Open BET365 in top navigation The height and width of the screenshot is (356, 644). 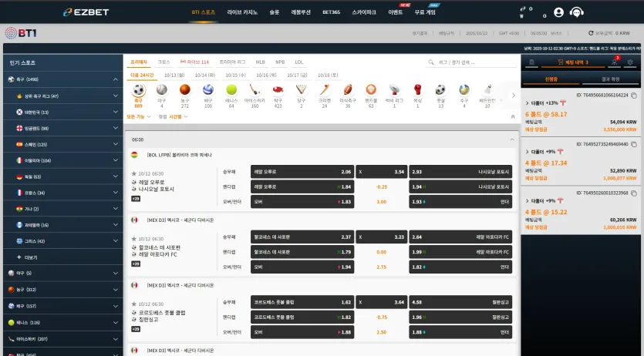pos(331,12)
